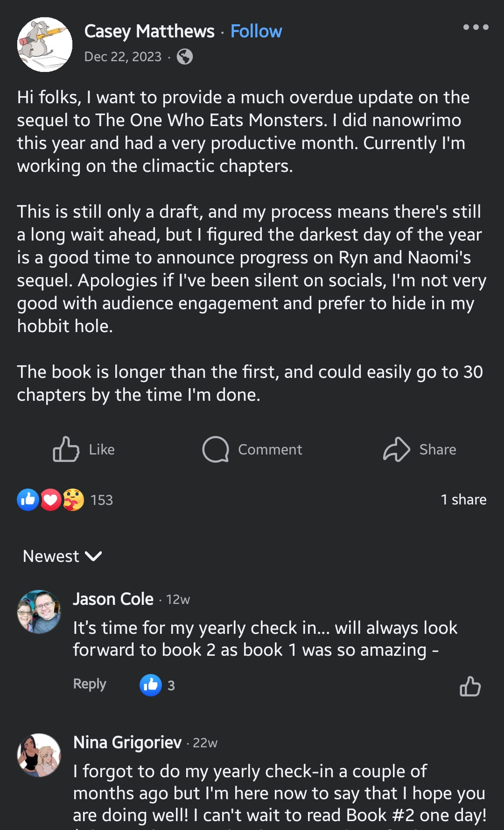
Task: Click Casey Matthews' mouse avatar picture
Action: click(45, 45)
